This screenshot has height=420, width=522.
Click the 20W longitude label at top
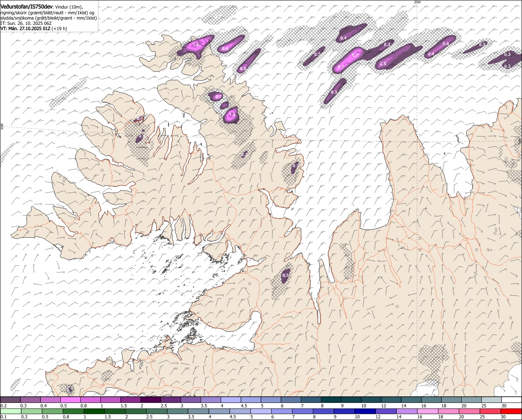coord(417,2)
